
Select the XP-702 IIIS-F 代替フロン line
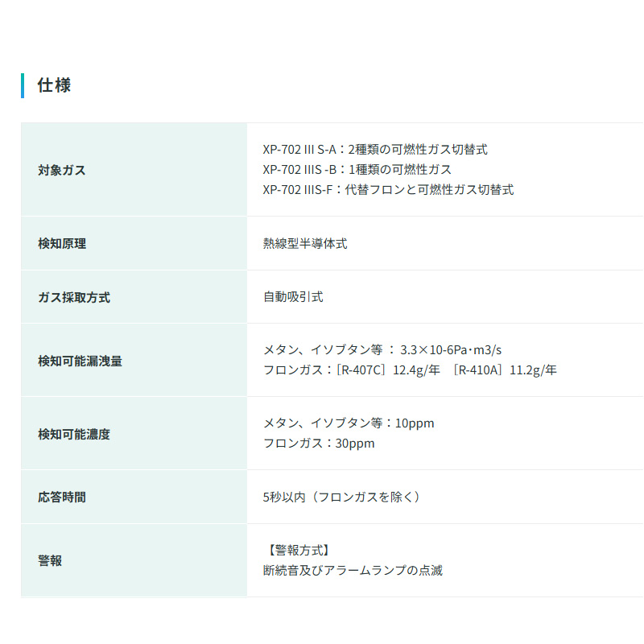point(387,190)
